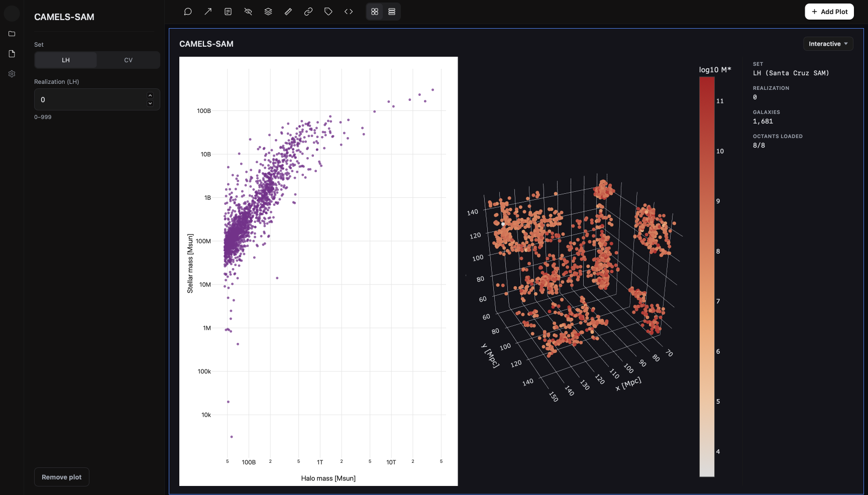Viewport: 868px width, 495px height.
Task: Select the ruler measurement tool
Action: [288, 12]
